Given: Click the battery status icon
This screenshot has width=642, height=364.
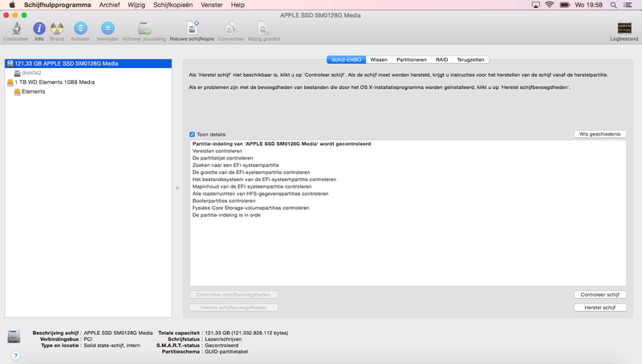Looking at the screenshot, I should (x=565, y=5).
